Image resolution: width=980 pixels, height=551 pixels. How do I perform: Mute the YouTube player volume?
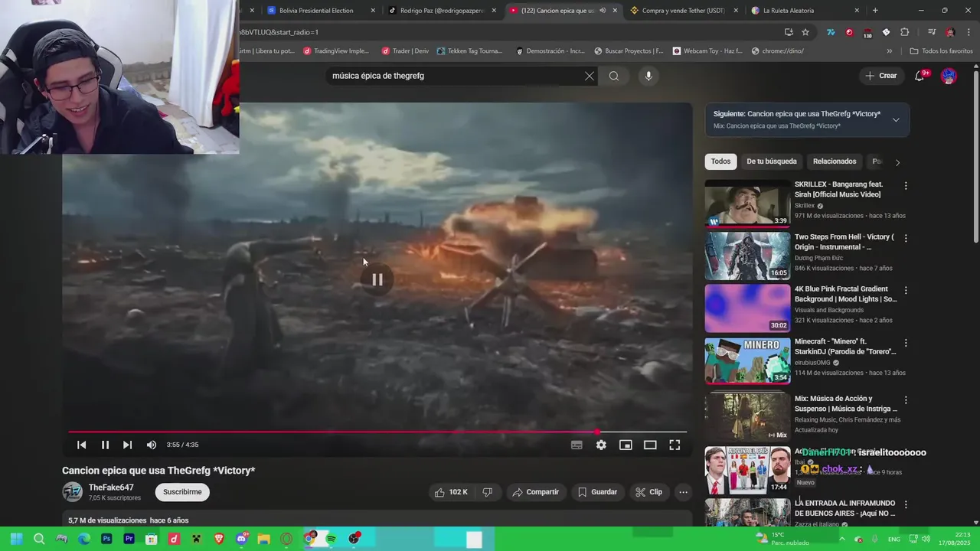152,445
